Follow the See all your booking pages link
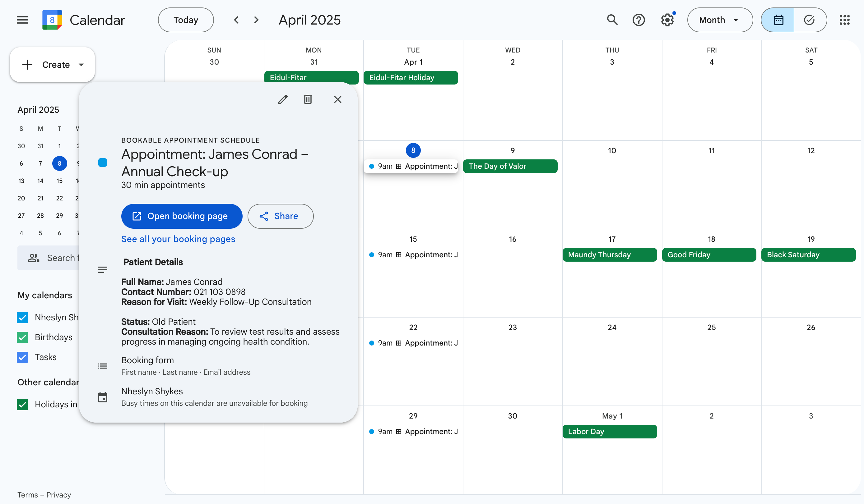 point(178,239)
